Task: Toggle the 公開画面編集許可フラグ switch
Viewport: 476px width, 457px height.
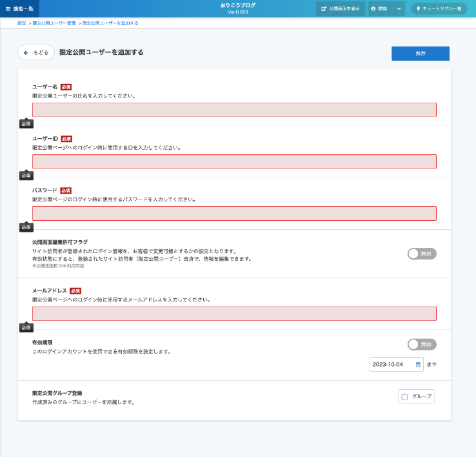Action: 422,254
